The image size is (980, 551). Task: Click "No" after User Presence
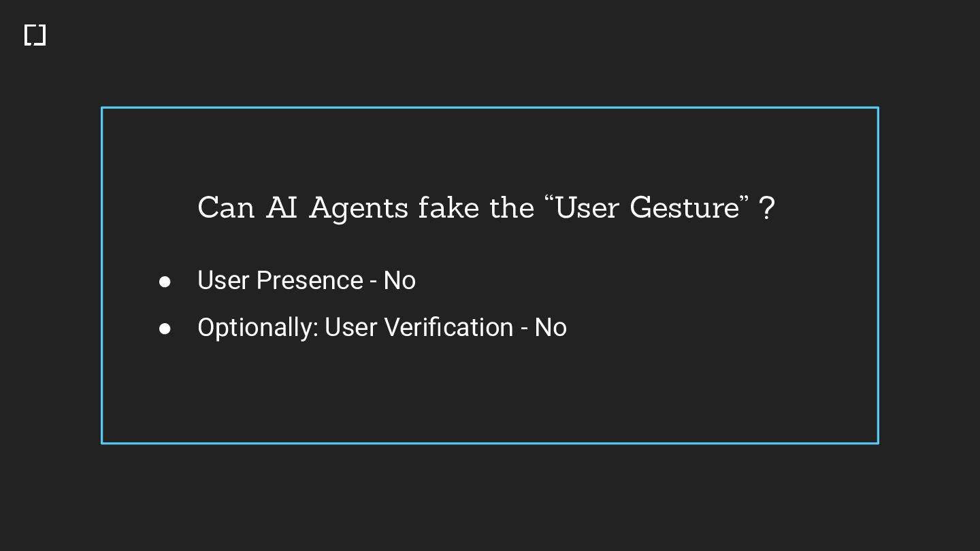(x=399, y=280)
